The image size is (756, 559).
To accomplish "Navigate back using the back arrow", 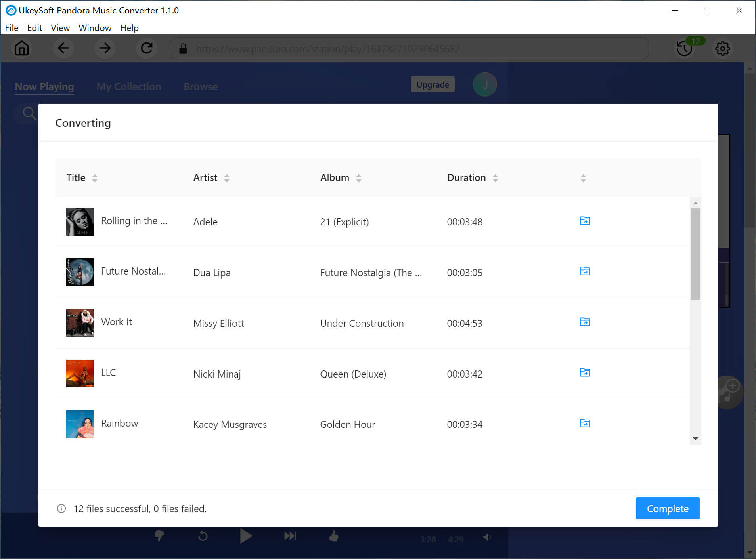I will pos(63,48).
